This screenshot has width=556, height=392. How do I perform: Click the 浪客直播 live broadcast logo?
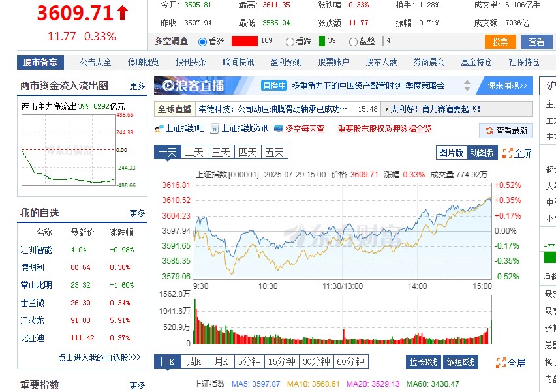click(191, 85)
